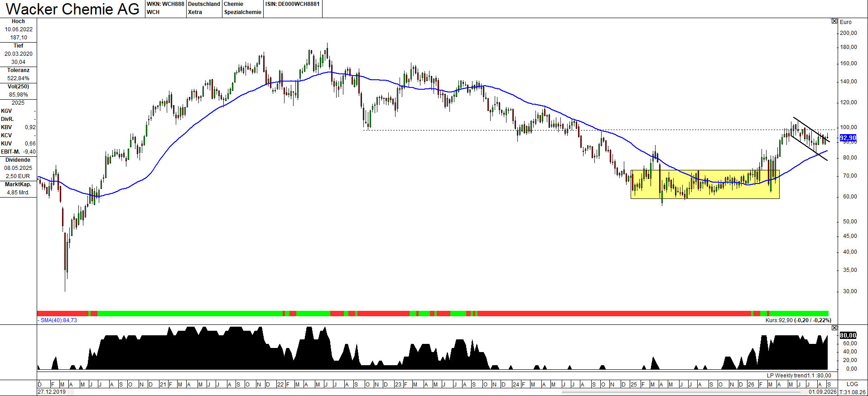Click the Dividende label
The image size is (868, 396).
(18, 160)
